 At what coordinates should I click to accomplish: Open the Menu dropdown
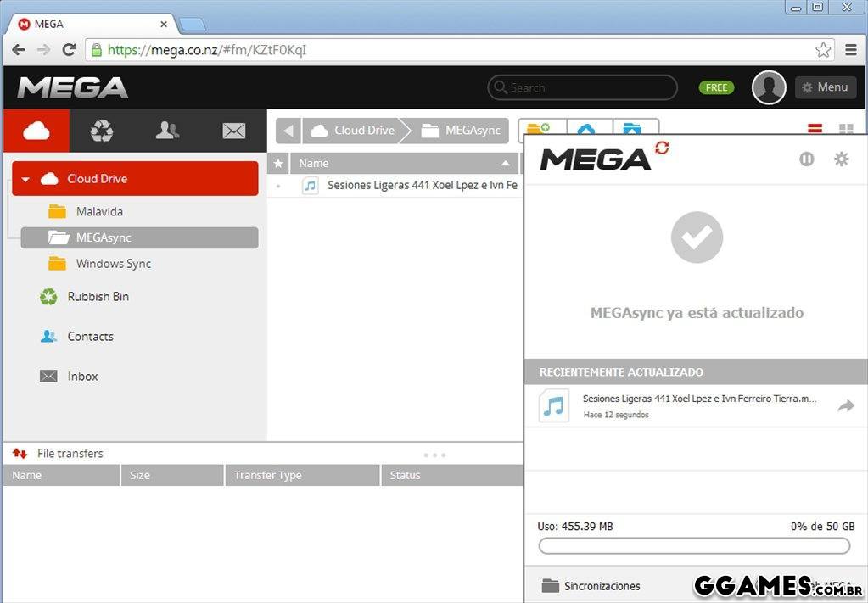click(825, 87)
